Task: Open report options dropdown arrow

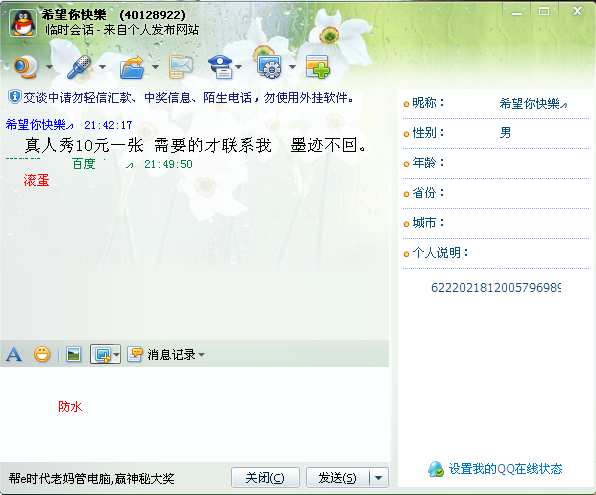Action: coord(239,67)
